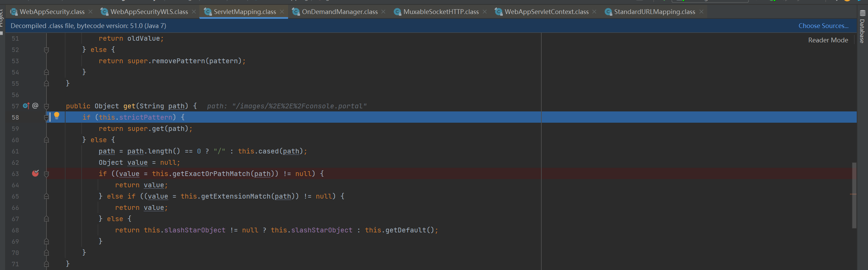Close the WebAppSecurity.class tab
Image resolution: width=868 pixels, height=270 pixels.
[x=90, y=12]
